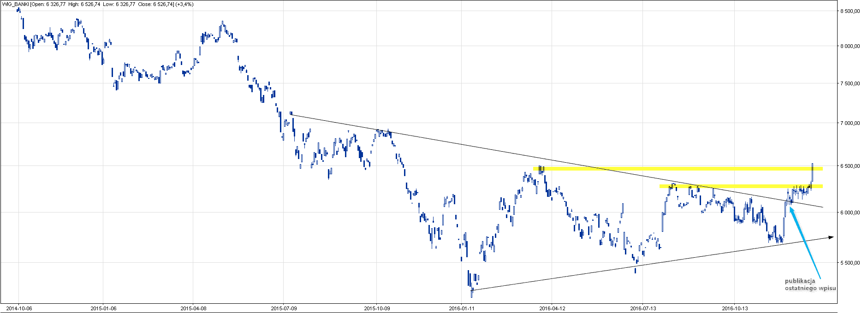Select the 2016-04-12 date on the axis
The image size is (868, 313).
552,308
